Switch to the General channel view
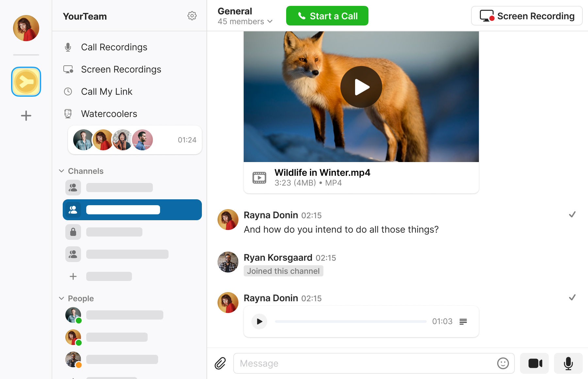This screenshot has width=588, height=379. tap(235, 11)
